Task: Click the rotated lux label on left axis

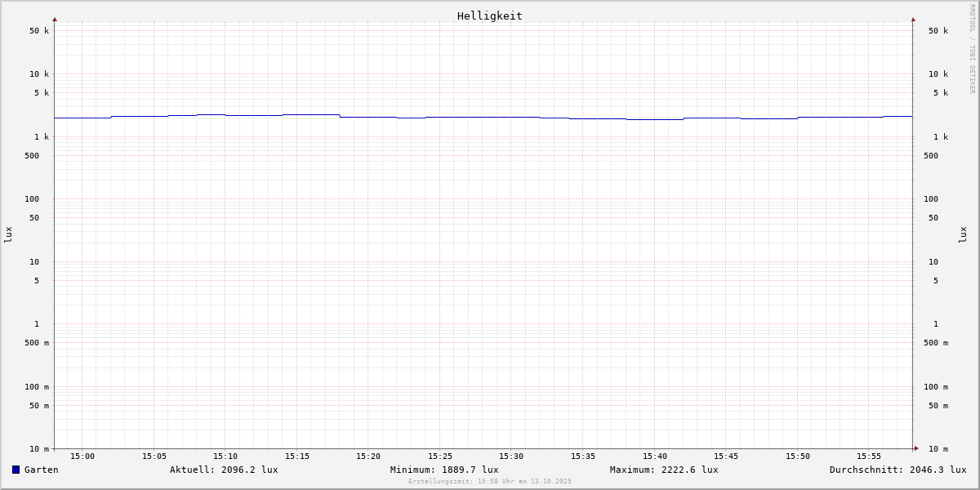Action: coord(8,234)
